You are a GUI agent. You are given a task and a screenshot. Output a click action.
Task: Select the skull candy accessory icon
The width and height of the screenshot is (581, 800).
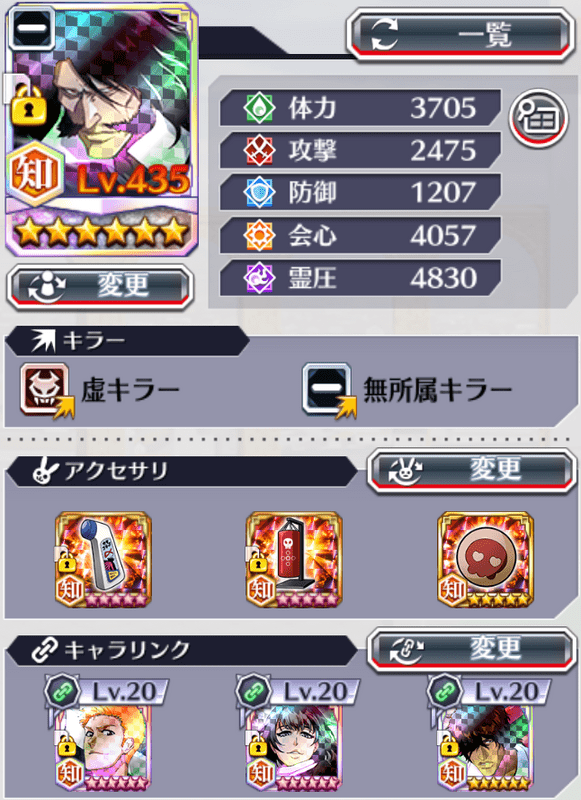point(486,559)
